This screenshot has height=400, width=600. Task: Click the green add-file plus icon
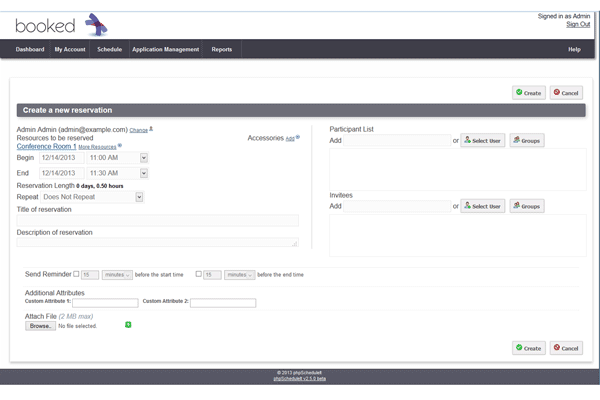pyautogui.click(x=128, y=325)
